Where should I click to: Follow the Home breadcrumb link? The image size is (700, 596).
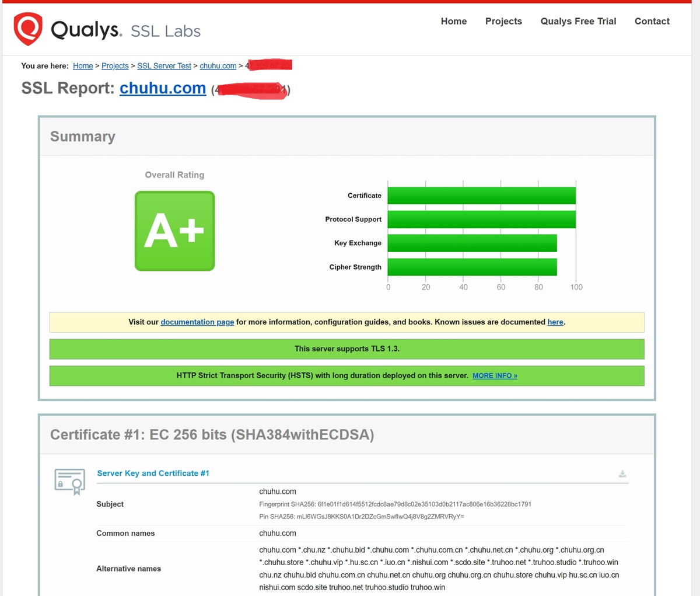pyautogui.click(x=83, y=66)
